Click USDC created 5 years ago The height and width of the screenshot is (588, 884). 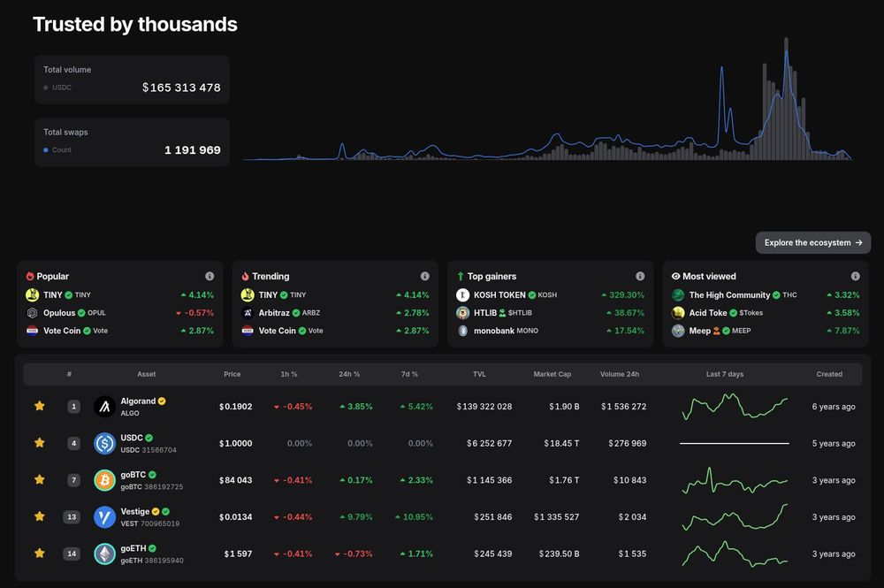(x=834, y=444)
